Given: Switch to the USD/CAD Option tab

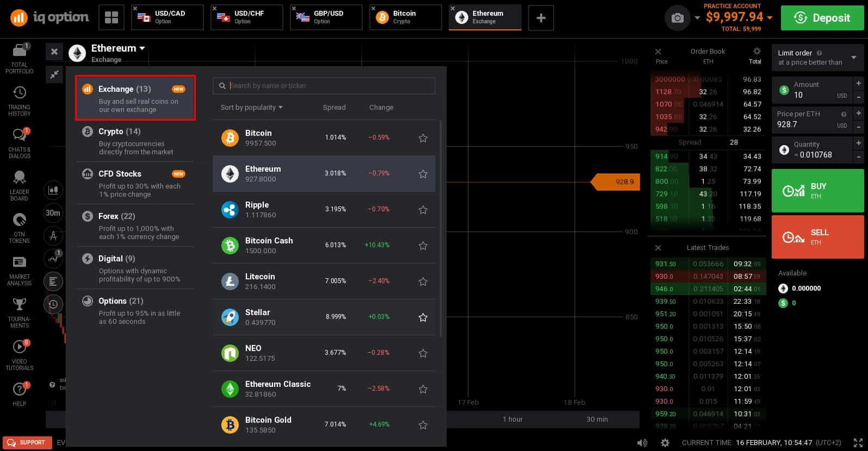Looking at the screenshot, I should click(168, 17).
